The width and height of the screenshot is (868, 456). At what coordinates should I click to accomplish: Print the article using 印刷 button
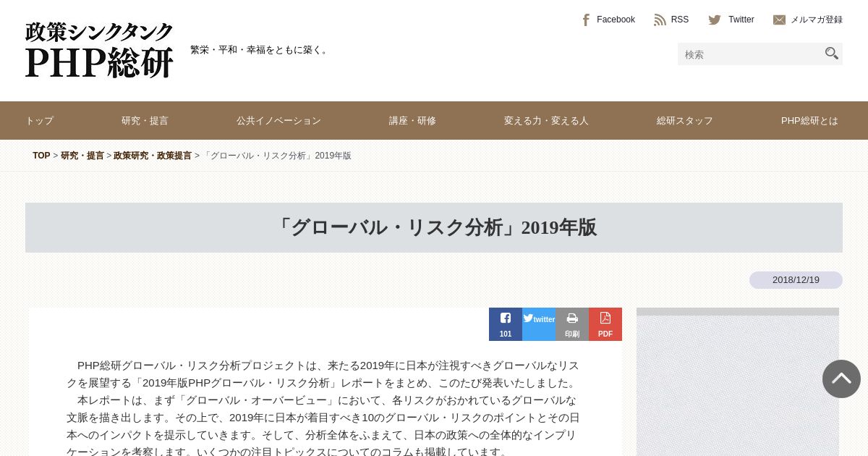(x=572, y=324)
